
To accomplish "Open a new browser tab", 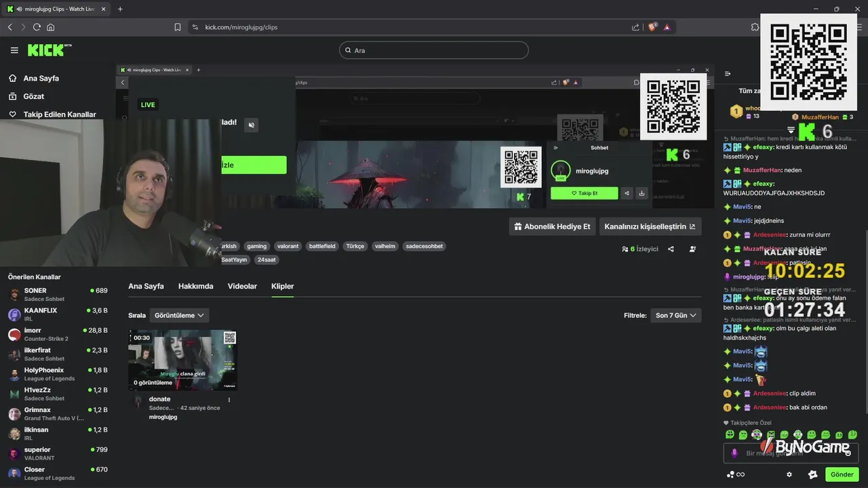I will pos(120,9).
